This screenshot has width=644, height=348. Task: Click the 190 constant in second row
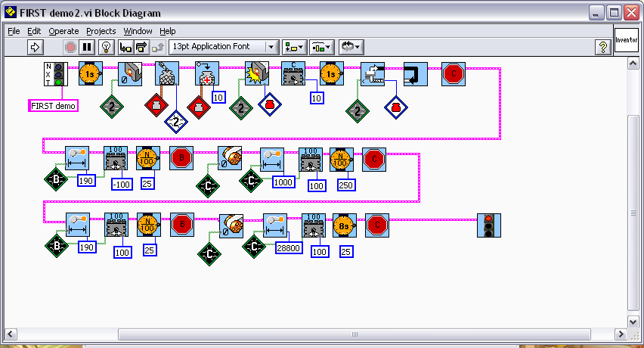[x=86, y=180]
